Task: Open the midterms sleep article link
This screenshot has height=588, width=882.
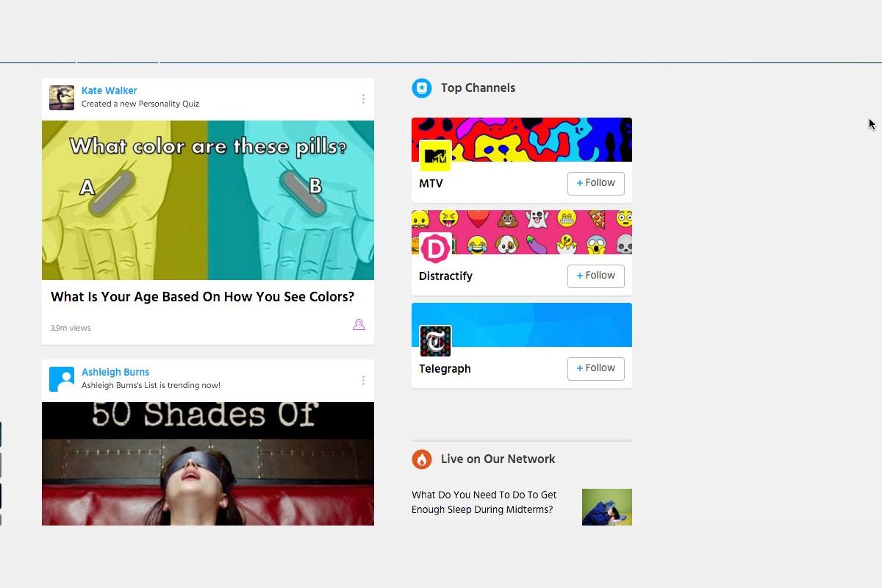Action: 484,502
